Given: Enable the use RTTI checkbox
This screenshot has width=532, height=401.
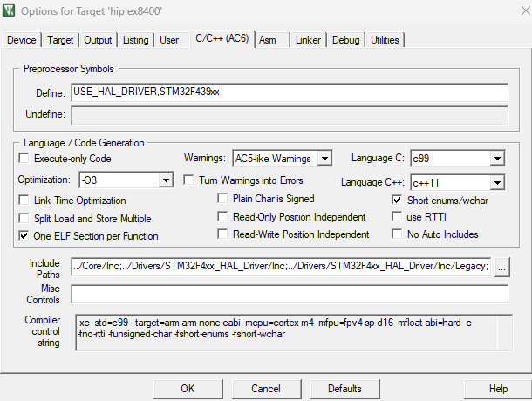Looking at the screenshot, I should click(x=397, y=216).
